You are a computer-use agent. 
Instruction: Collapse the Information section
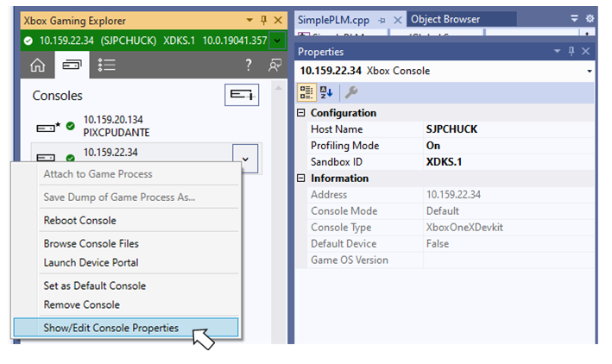click(x=301, y=179)
